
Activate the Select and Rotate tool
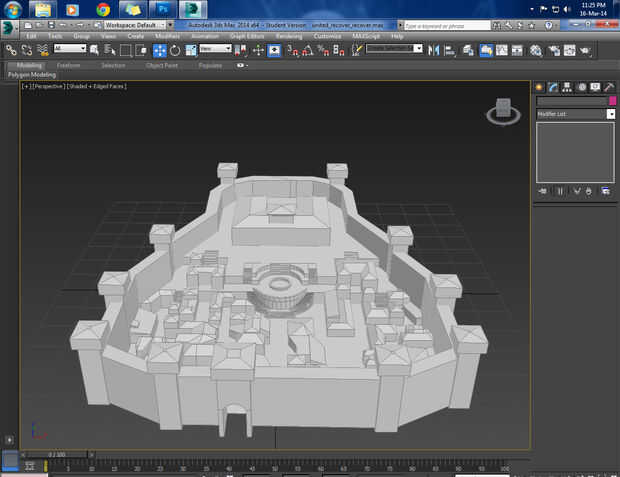pyautogui.click(x=176, y=49)
